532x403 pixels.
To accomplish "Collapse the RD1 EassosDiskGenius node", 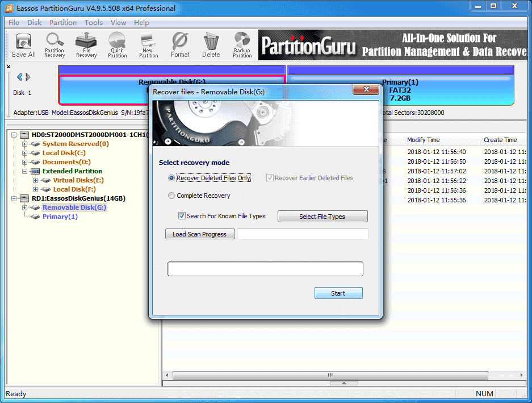I will [x=14, y=198].
